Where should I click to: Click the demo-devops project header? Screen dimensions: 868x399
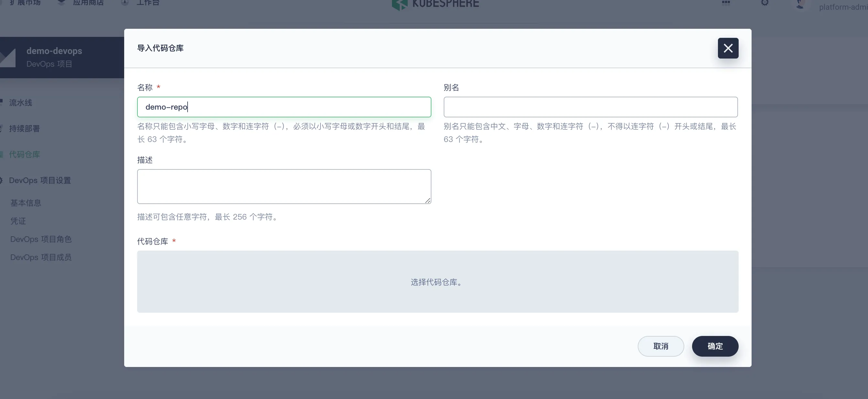point(62,57)
